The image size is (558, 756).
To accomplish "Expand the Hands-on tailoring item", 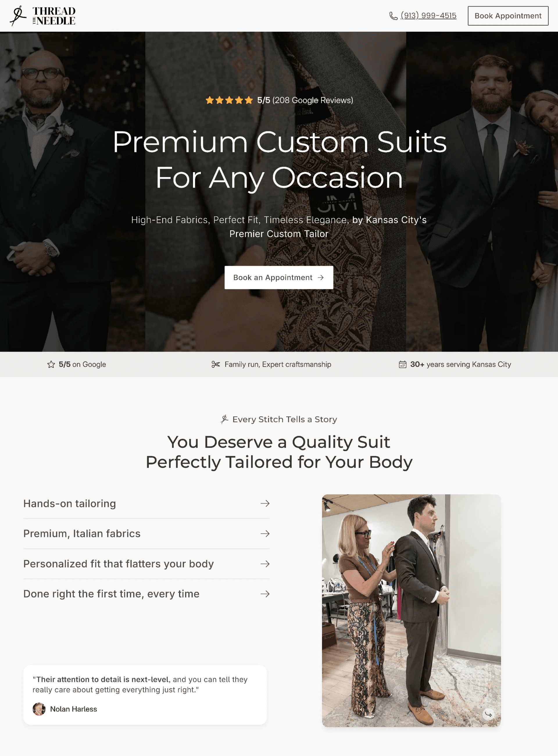I will click(x=146, y=504).
